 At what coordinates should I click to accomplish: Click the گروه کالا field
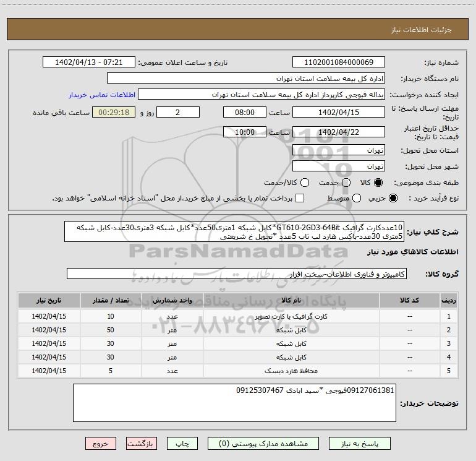(x=237, y=274)
